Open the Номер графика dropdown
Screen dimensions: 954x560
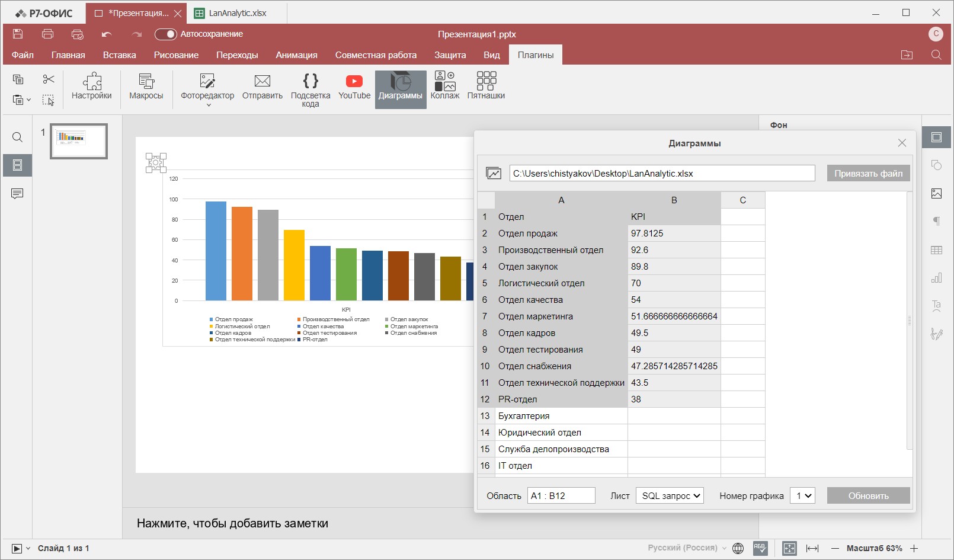(x=802, y=495)
